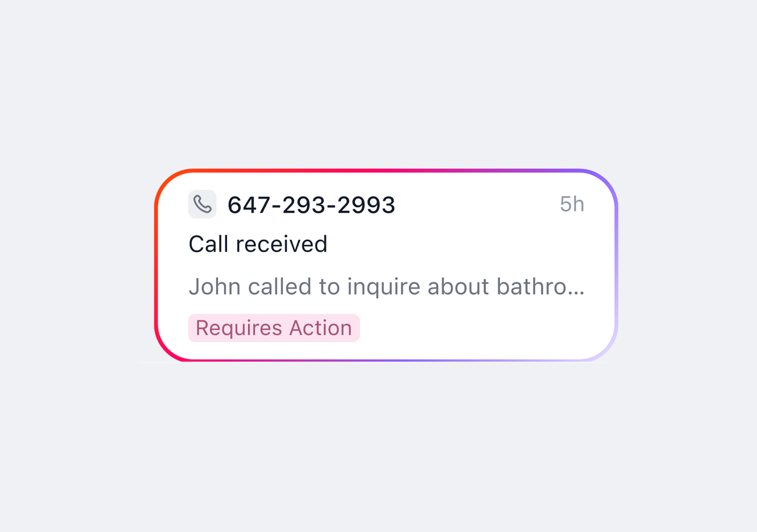Screen dimensions: 757x532
Task: Open John's call summary text
Action: [x=386, y=287]
